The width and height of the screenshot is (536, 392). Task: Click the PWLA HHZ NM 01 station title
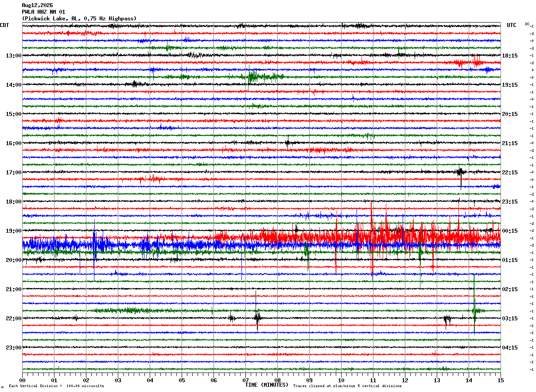point(43,12)
